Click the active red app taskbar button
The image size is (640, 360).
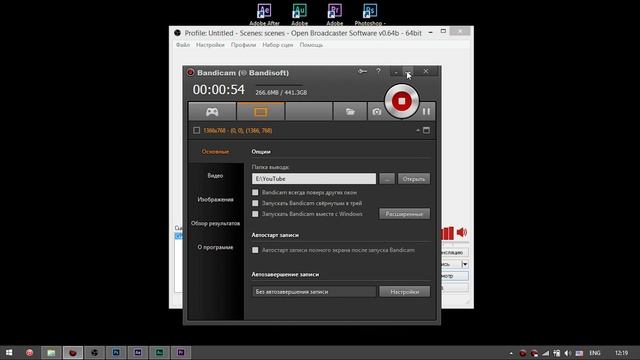tap(73, 353)
